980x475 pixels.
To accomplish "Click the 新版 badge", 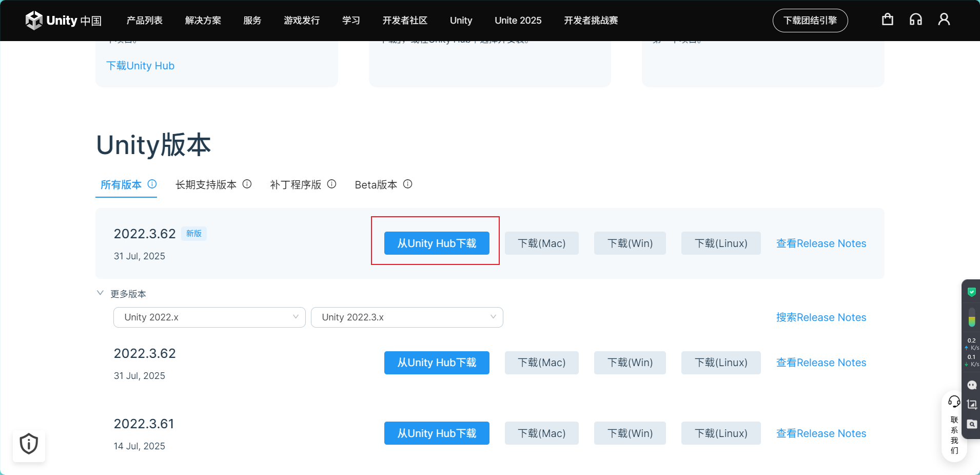I will (194, 234).
